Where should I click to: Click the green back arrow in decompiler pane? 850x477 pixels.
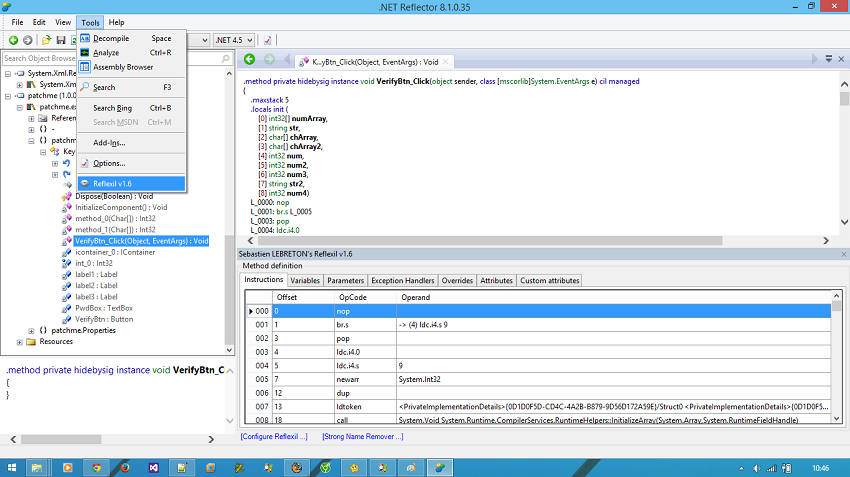click(x=249, y=60)
